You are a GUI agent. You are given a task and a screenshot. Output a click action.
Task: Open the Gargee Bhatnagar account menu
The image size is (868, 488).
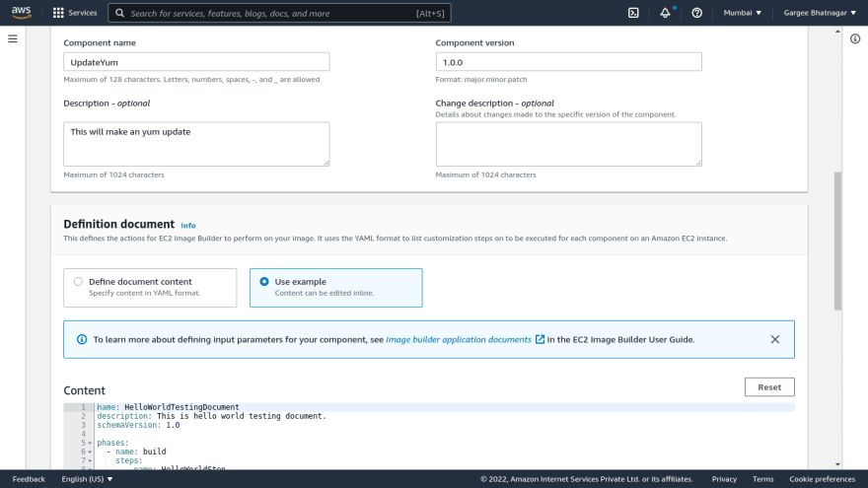click(x=820, y=13)
